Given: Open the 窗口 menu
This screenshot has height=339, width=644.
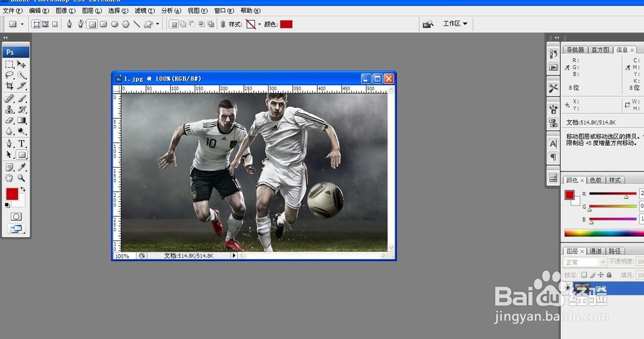Looking at the screenshot, I should pos(224,11).
